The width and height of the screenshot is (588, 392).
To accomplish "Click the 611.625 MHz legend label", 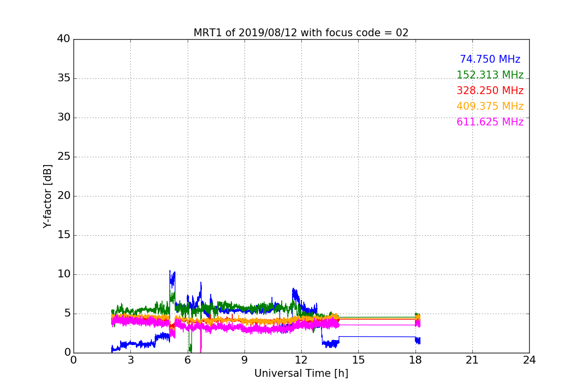I will tap(490, 122).
